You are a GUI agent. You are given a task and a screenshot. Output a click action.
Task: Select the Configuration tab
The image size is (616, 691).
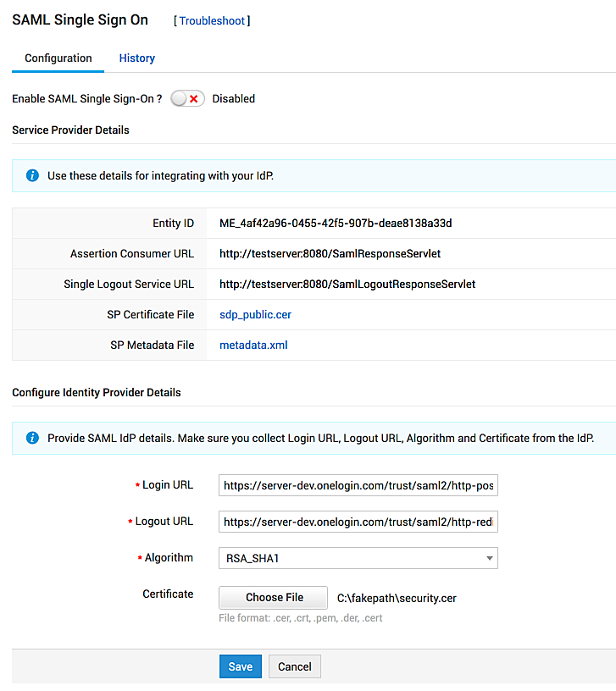(x=58, y=58)
